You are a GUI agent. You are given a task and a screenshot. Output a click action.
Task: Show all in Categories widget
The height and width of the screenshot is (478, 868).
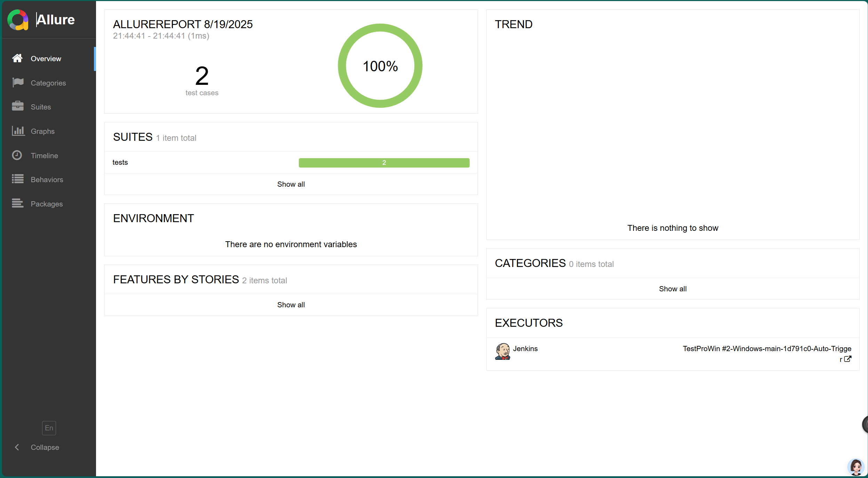672,289
